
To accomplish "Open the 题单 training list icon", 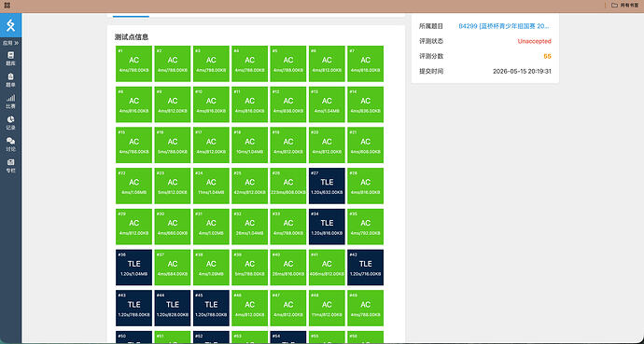I will coord(10,80).
